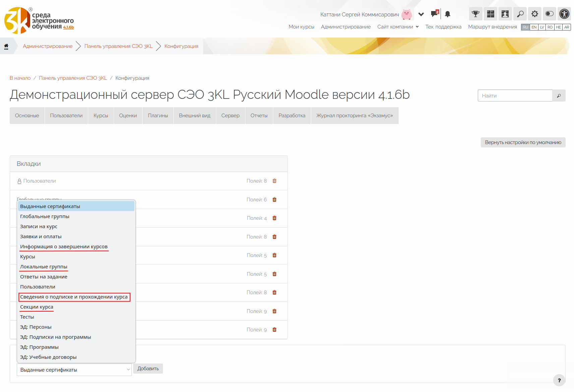Open the accessibility options icon
The width and height of the screenshot is (574, 392).
coord(564,14)
